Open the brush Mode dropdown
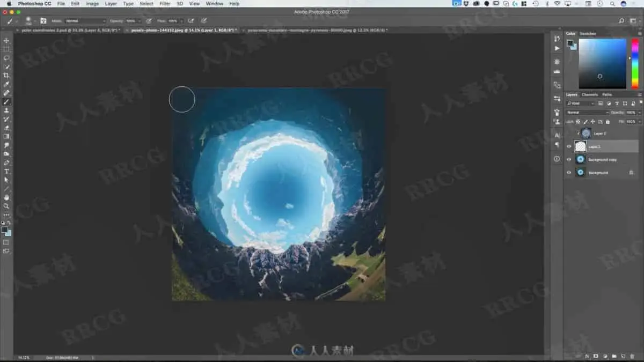Image resolution: width=644 pixels, height=362 pixels. 86,20
